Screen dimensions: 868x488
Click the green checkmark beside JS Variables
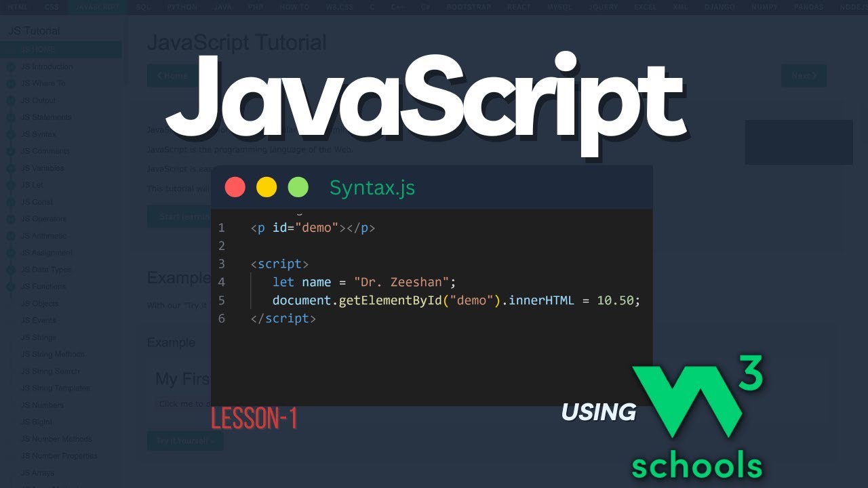click(11, 169)
